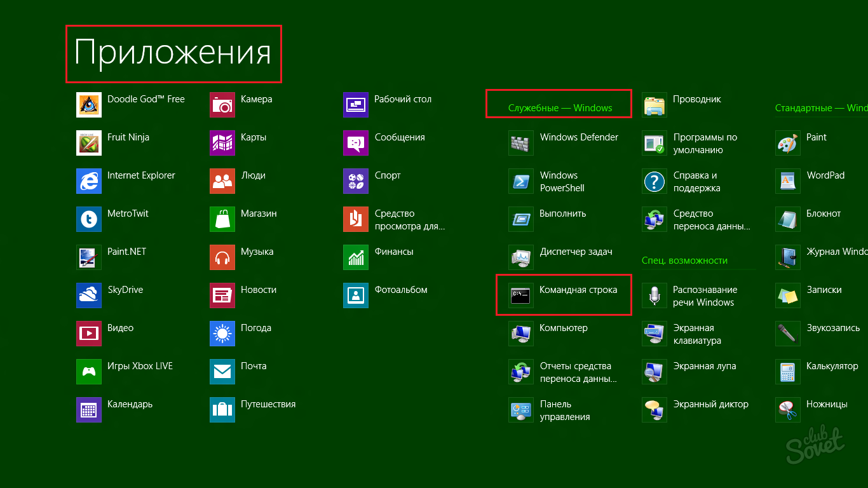868x488 pixels.
Task: Launch Экранная клавиатура
Action: [696, 334]
